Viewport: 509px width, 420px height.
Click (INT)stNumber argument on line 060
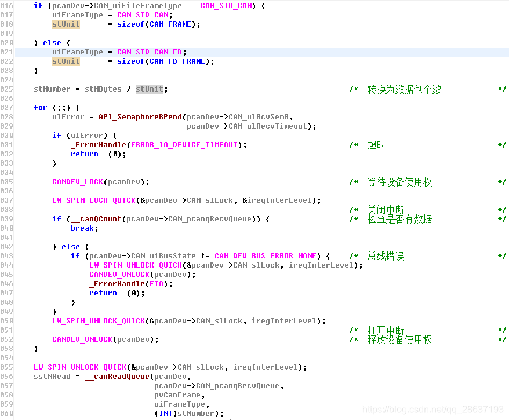coord(184,414)
